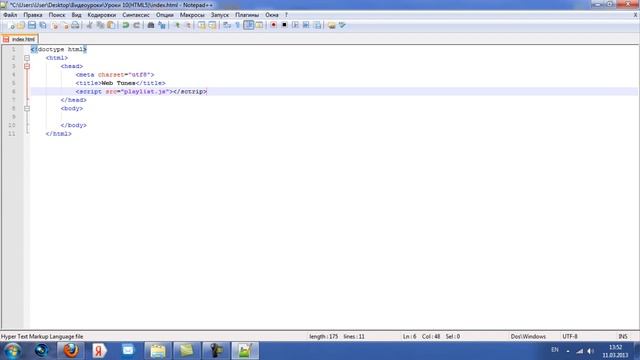Image resolution: width=640 pixels, height=360 pixels.
Task: Click the Replace toolbar icon
Action: [x=162, y=25]
